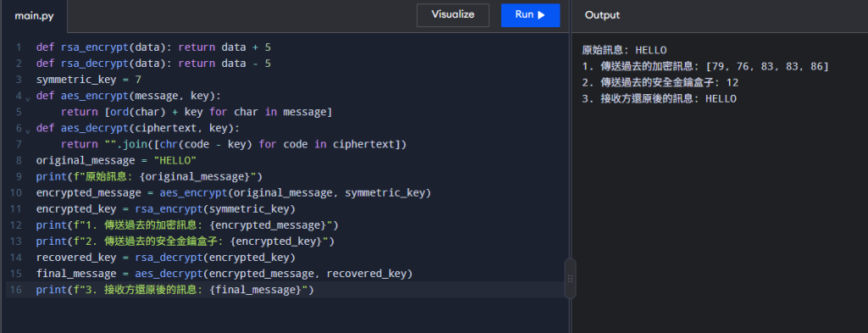Viewport: 868px width, 333px height.
Task: Click the chr(code - key) join line
Action: 234,144
